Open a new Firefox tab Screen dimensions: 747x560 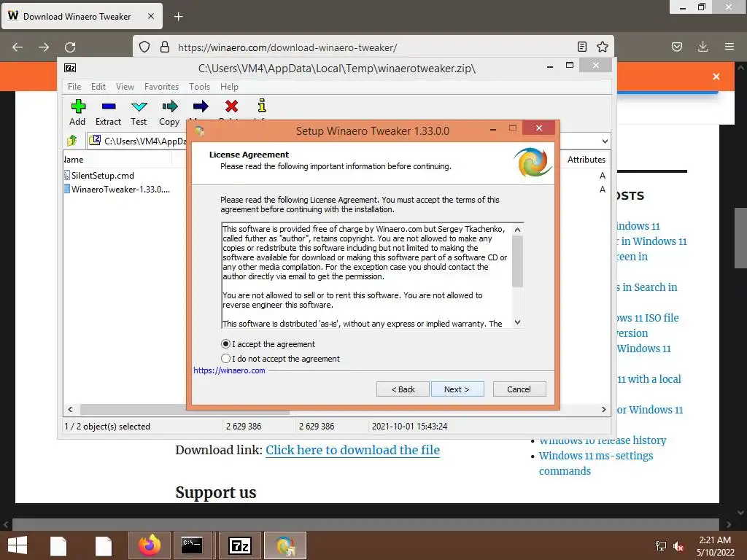(178, 17)
